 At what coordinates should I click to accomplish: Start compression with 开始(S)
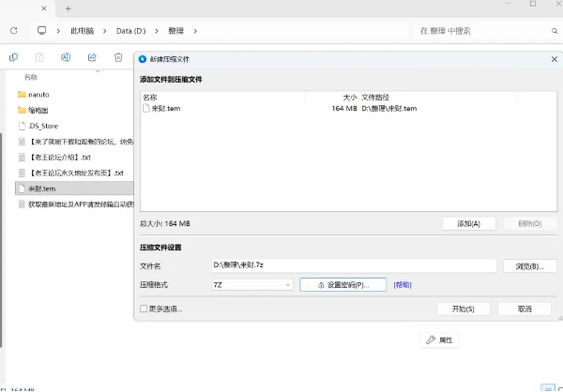463,309
